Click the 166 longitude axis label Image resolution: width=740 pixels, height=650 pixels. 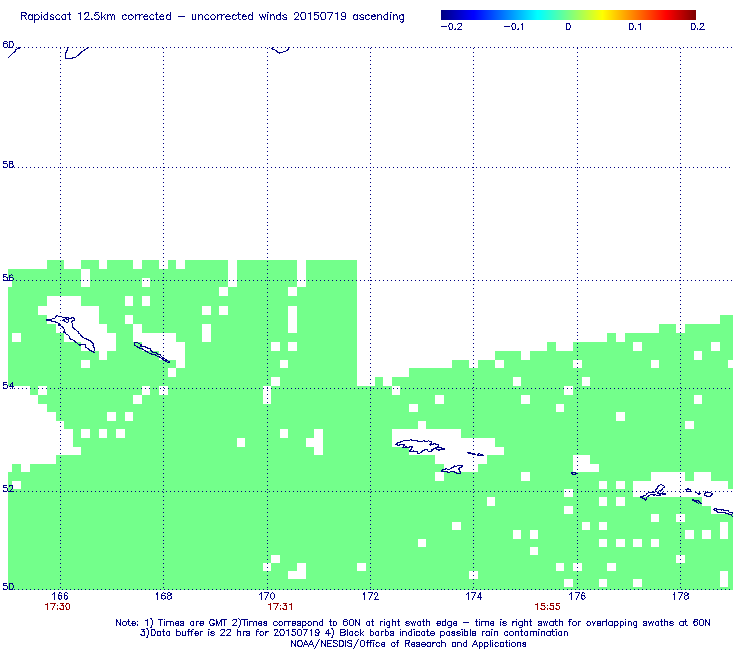pyautogui.click(x=60, y=596)
